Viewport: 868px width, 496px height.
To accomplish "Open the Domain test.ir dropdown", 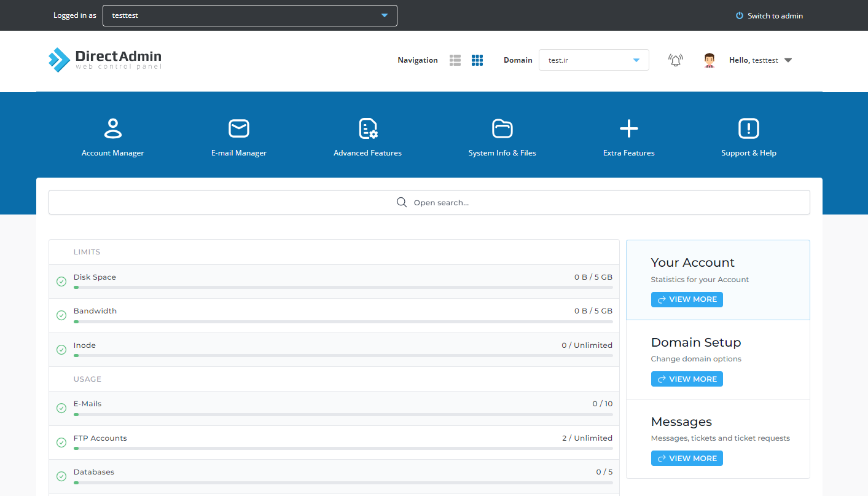I will pos(593,60).
